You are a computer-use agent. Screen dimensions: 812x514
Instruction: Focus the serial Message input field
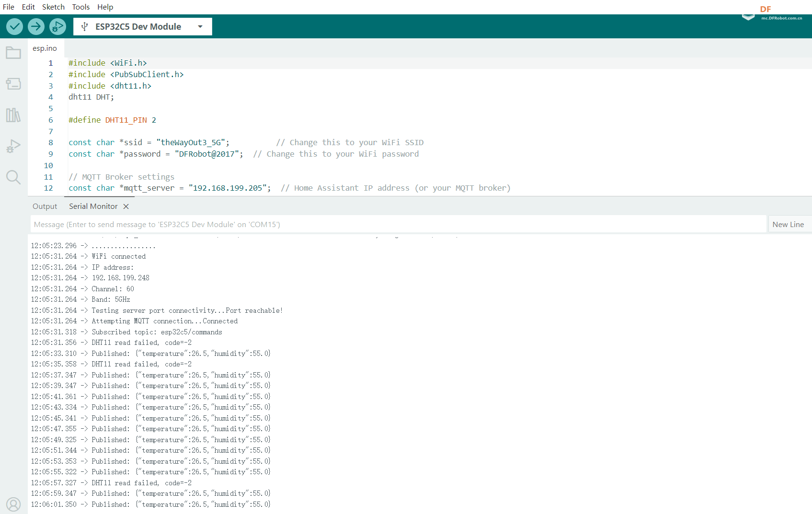[399, 224]
